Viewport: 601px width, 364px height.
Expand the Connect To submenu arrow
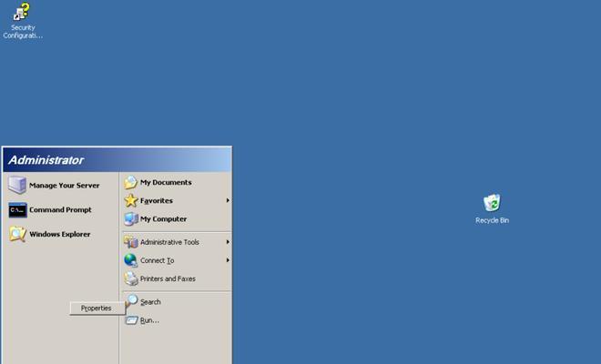pos(228,260)
